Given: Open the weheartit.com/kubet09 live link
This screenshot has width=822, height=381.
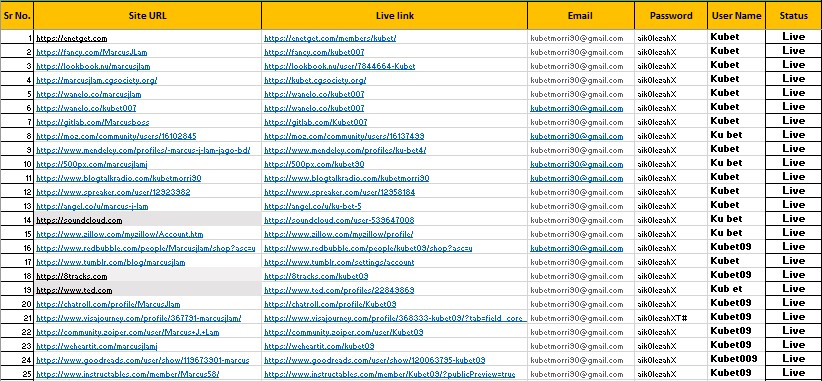Looking at the screenshot, I should pos(319,346).
